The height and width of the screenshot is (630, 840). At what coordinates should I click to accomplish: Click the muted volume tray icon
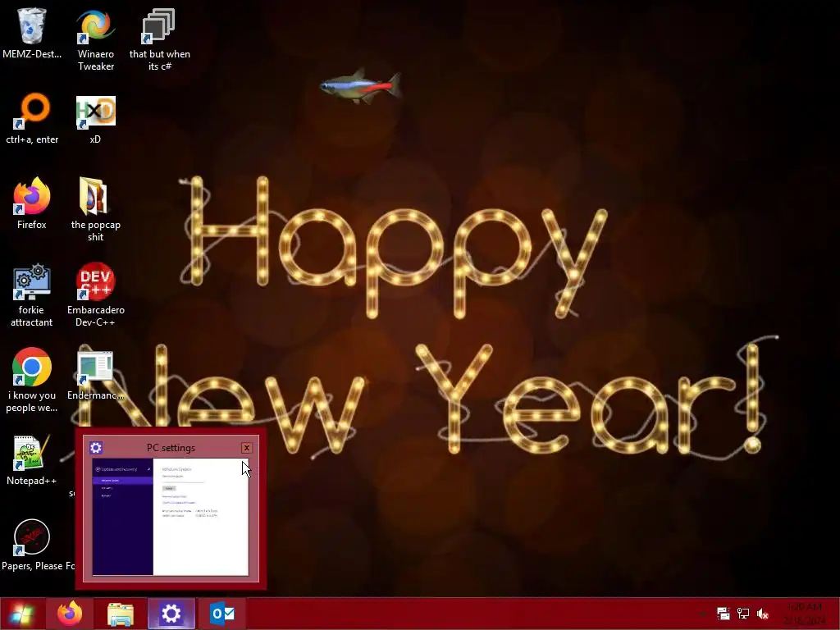[763, 614]
